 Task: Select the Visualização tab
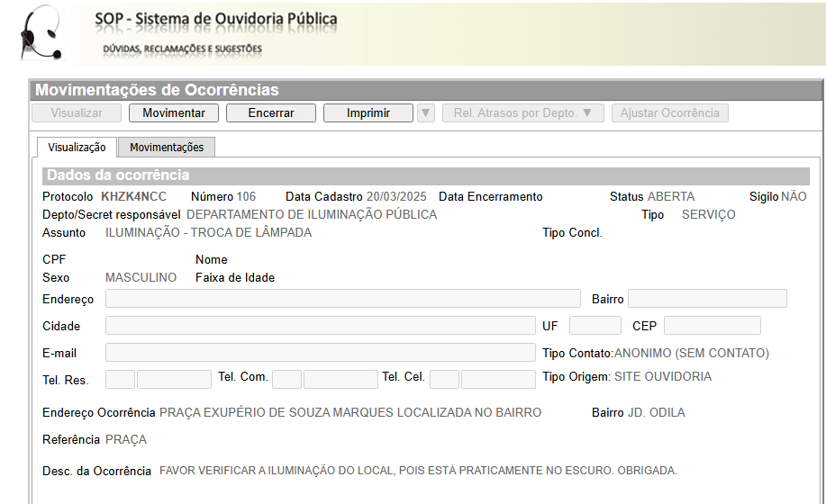[x=77, y=148]
